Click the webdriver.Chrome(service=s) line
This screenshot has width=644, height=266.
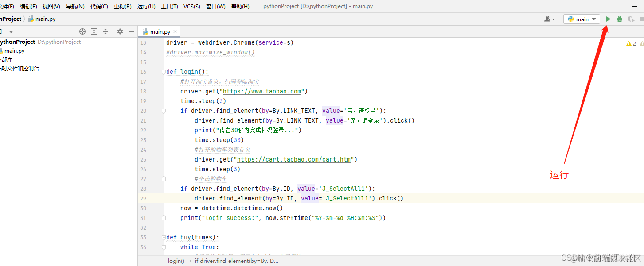coord(230,43)
